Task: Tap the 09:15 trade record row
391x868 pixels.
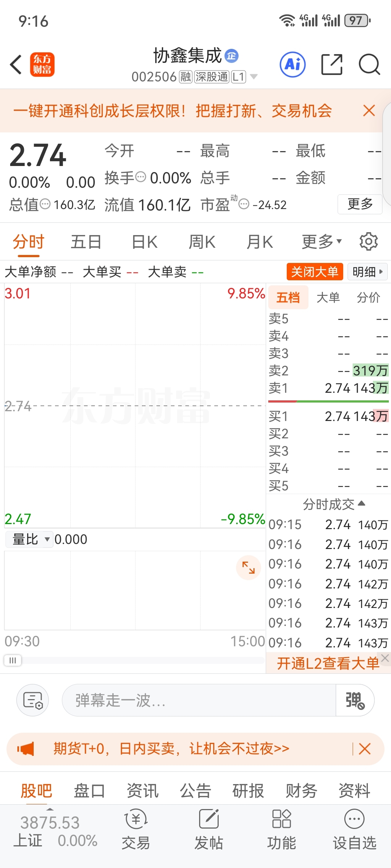Action: tap(328, 524)
